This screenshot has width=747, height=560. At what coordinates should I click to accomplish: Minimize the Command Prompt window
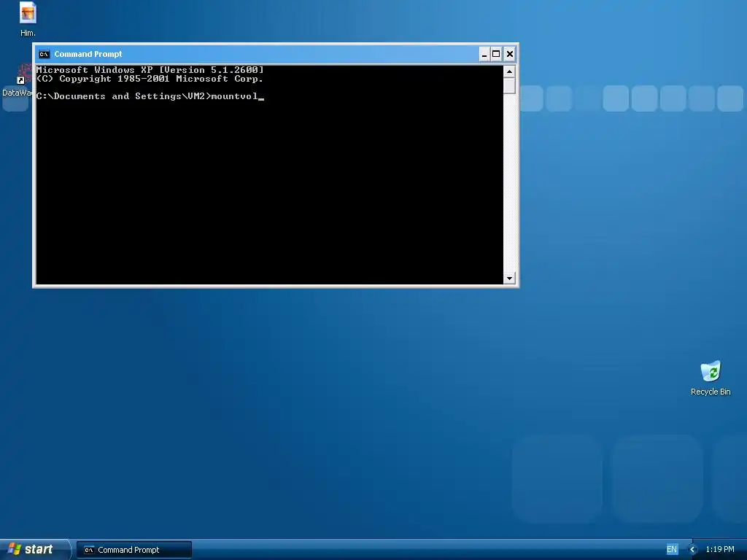pyautogui.click(x=484, y=54)
